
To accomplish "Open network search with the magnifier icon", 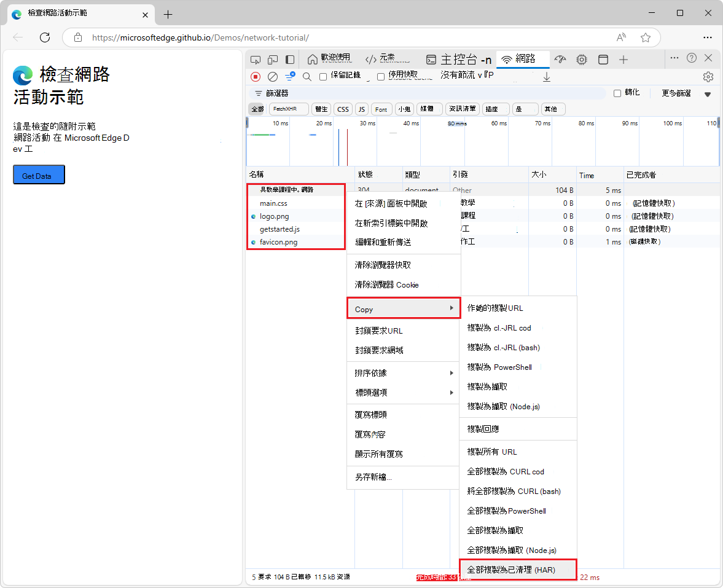I will [307, 76].
